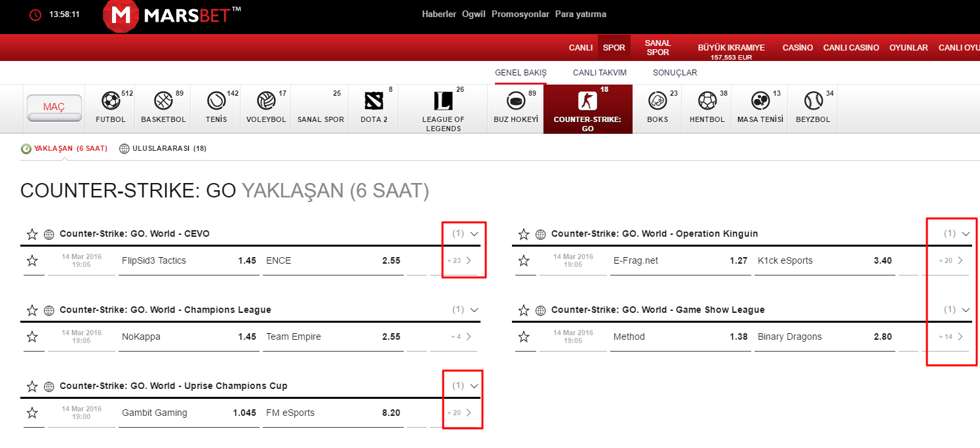
Task: Star the Game Show League header
Action: point(524,310)
